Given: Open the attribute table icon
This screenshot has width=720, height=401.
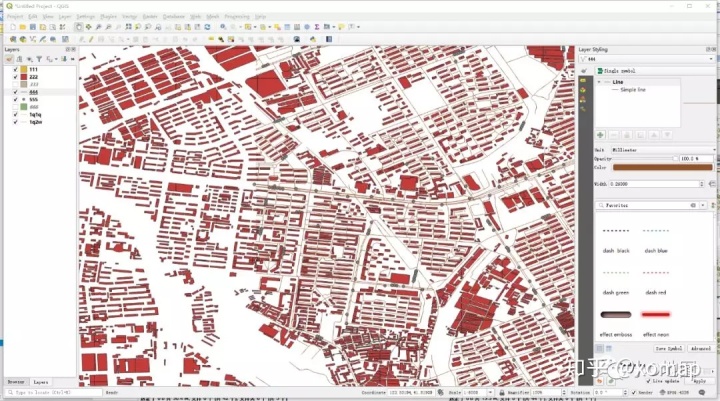Looking at the screenshot, I should point(287,27).
